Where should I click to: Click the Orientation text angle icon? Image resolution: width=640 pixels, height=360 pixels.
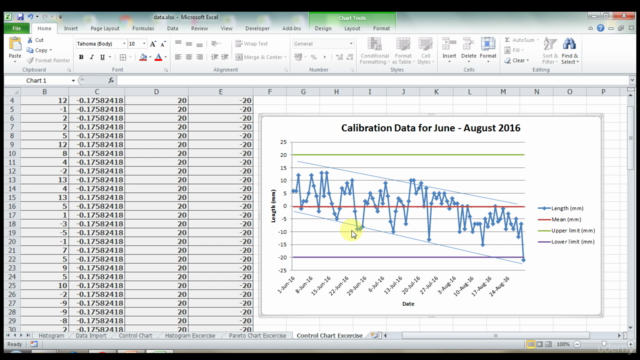215,44
